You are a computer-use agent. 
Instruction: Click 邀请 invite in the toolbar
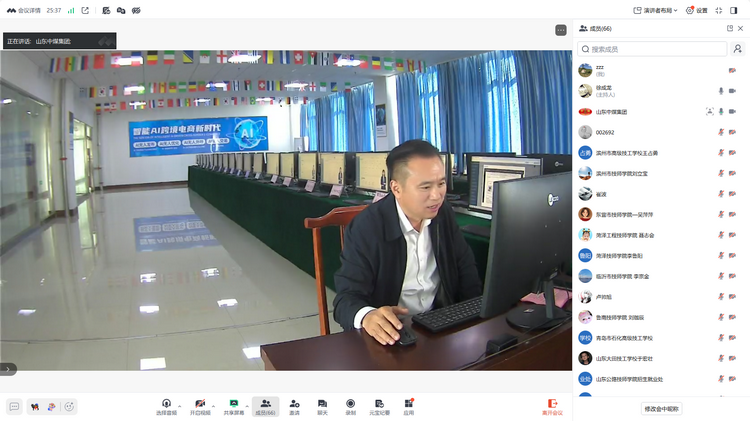294,407
